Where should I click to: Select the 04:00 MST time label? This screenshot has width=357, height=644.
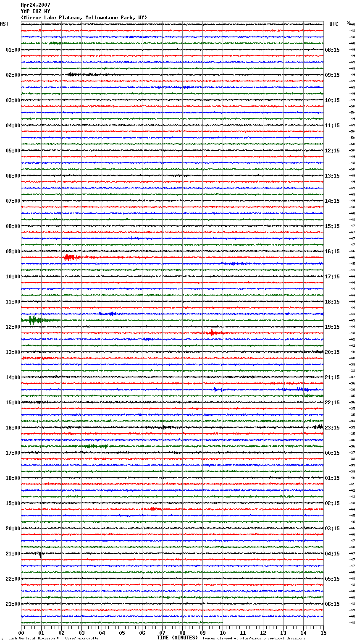13,126
